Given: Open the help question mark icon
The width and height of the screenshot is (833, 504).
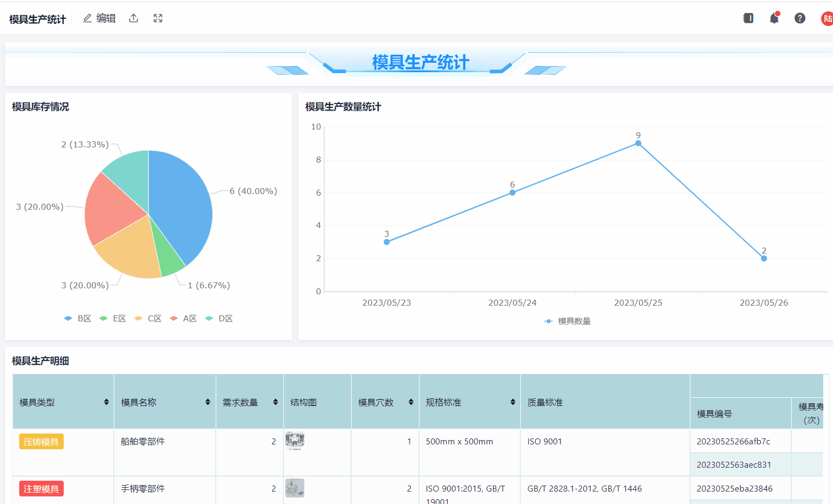Looking at the screenshot, I should (799, 18).
